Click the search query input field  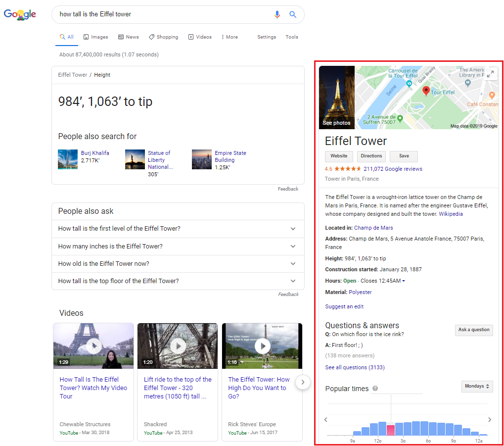[x=163, y=14]
